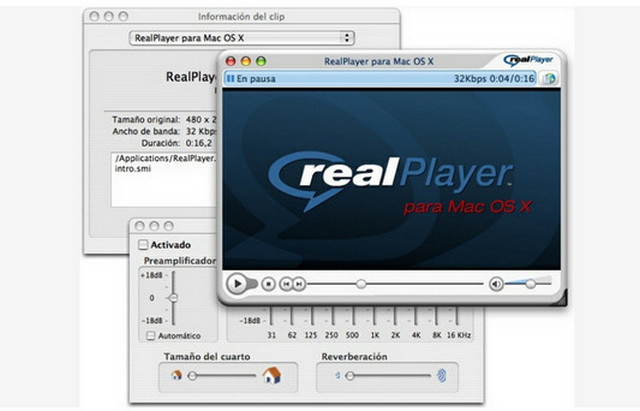
Task: Close the RealPlayer window with red button
Action: click(231, 61)
